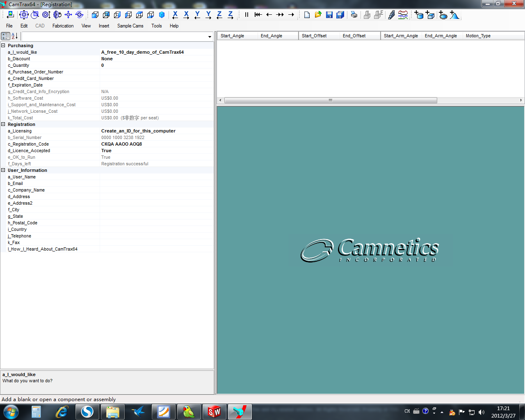Click the Y axis right arrow icon
Viewport: 525px width, 420px height.
click(208, 15)
